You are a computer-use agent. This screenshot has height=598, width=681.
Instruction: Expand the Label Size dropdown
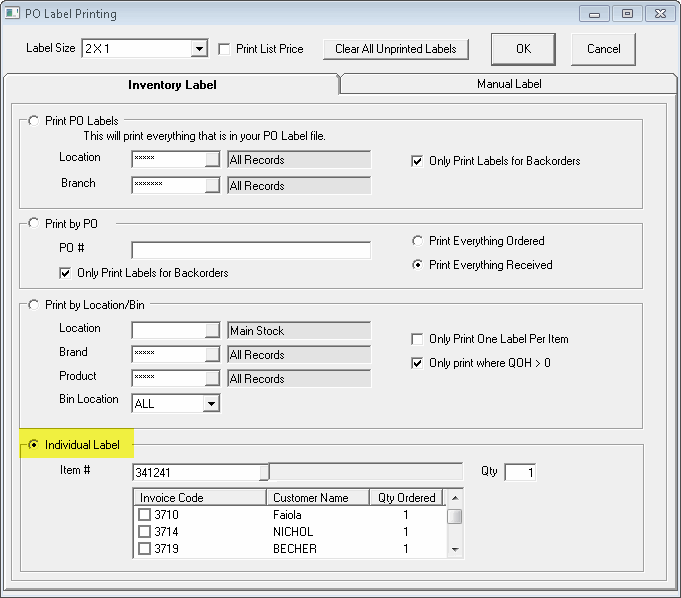(199, 49)
